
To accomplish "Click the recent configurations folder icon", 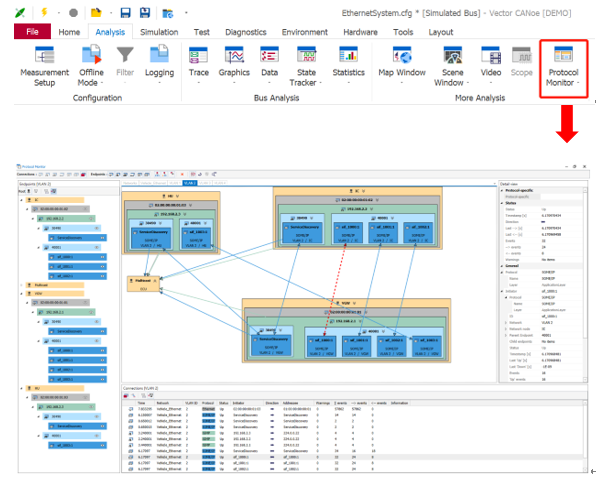I will point(168,13).
